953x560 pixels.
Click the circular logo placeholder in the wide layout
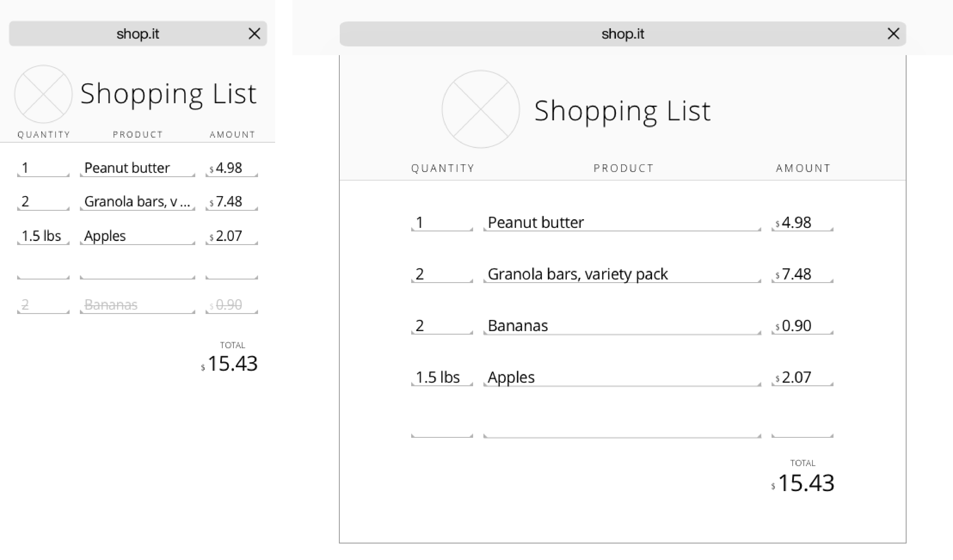click(480, 109)
